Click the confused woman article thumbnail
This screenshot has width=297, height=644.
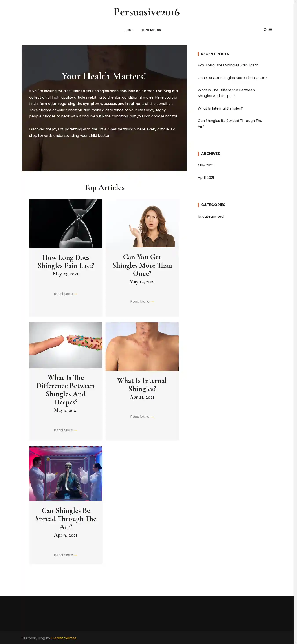point(142,223)
